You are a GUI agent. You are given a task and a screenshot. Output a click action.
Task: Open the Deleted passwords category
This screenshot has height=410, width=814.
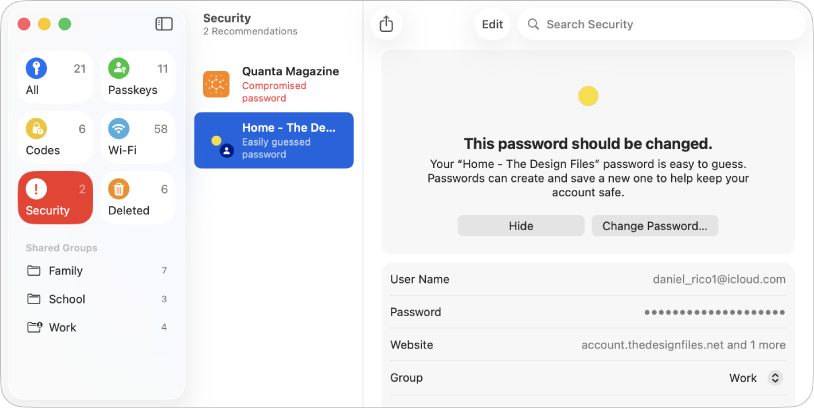138,198
